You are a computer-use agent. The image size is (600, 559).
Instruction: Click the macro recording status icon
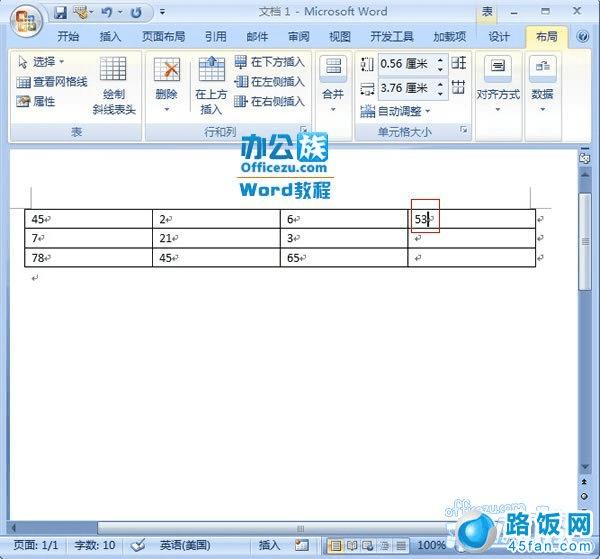click(301, 545)
